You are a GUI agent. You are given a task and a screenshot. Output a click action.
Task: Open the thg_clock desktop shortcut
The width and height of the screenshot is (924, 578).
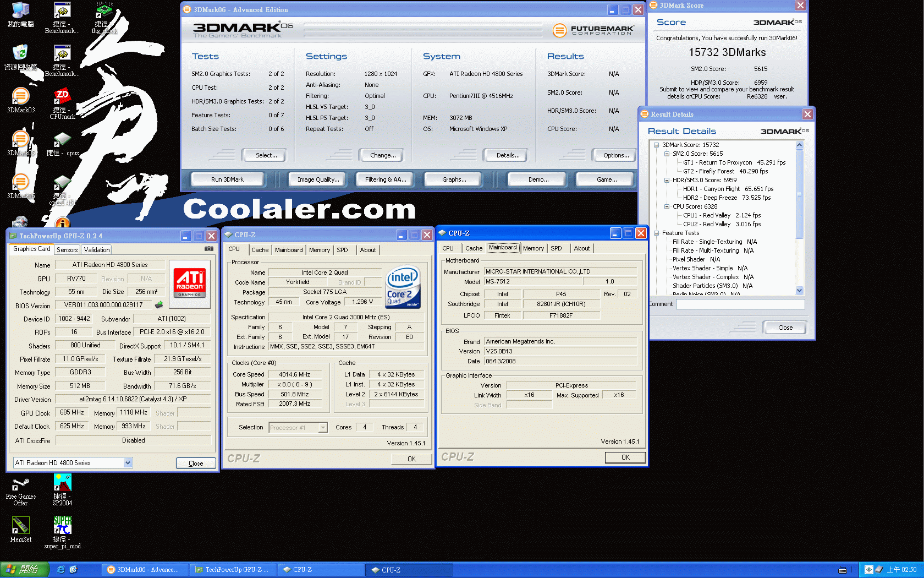click(x=104, y=18)
